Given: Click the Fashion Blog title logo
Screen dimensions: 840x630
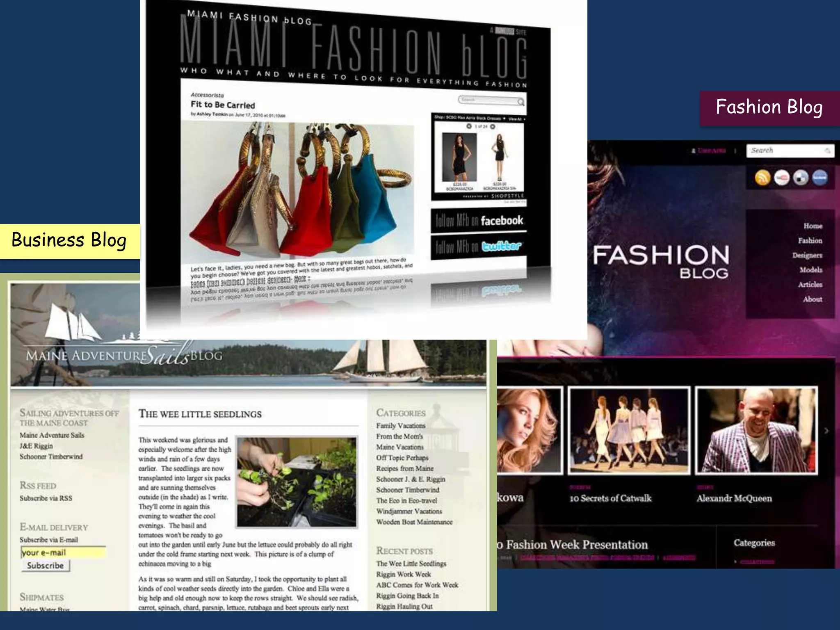Looking at the screenshot, I should pos(661,261).
